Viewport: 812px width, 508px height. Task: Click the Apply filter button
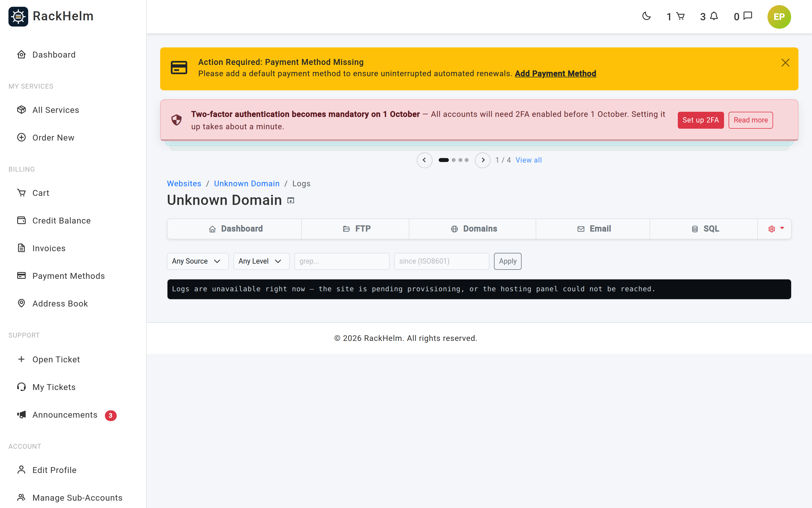click(x=507, y=261)
